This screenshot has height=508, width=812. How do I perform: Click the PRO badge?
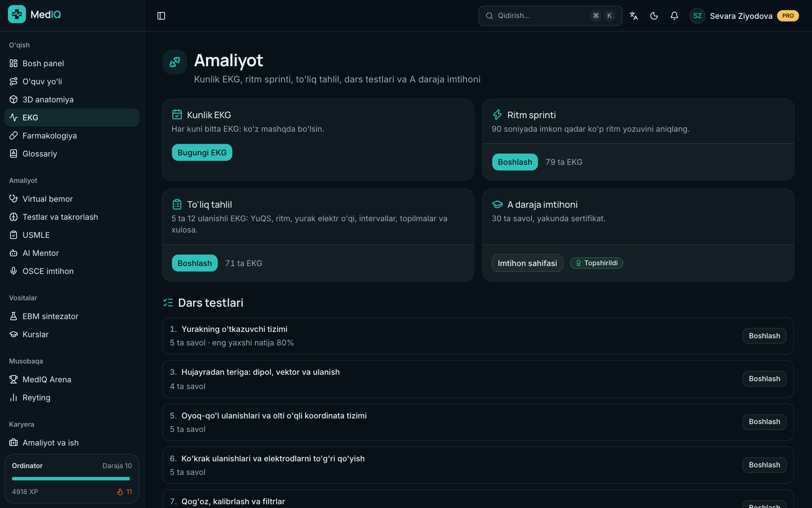(788, 16)
